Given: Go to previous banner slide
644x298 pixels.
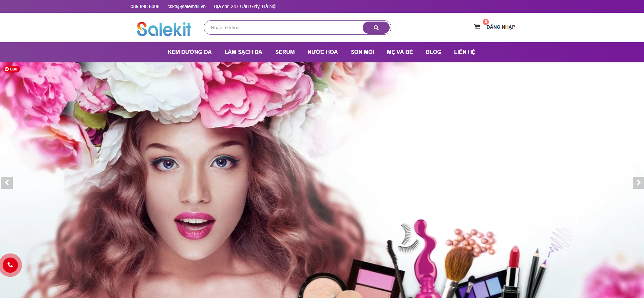Looking at the screenshot, I should pos(6,183).
